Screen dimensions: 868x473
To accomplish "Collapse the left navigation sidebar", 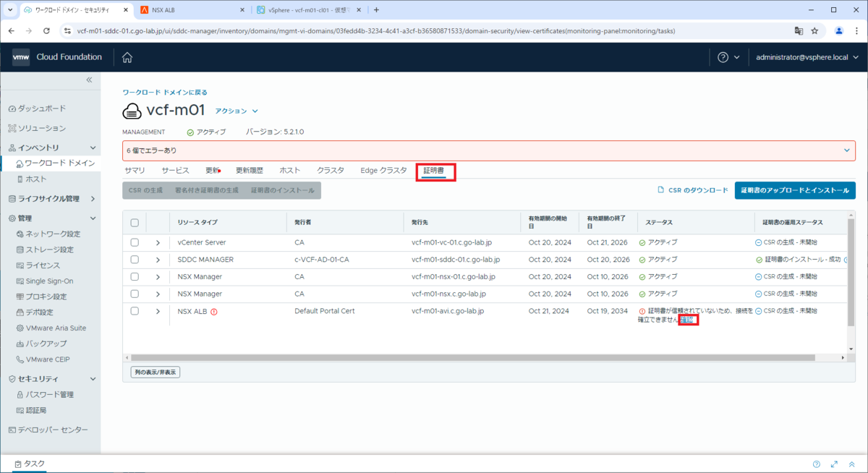I will [90, 80].
